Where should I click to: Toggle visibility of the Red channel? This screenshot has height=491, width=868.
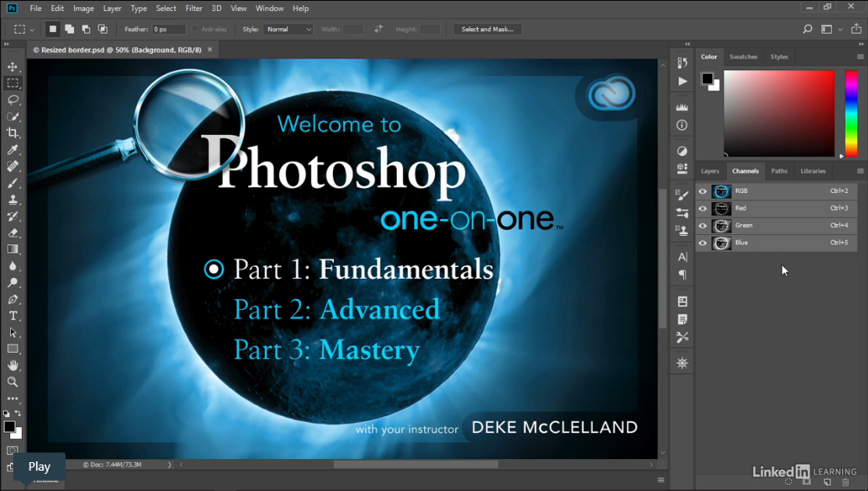pyautogui.click(x=703, y=208)
